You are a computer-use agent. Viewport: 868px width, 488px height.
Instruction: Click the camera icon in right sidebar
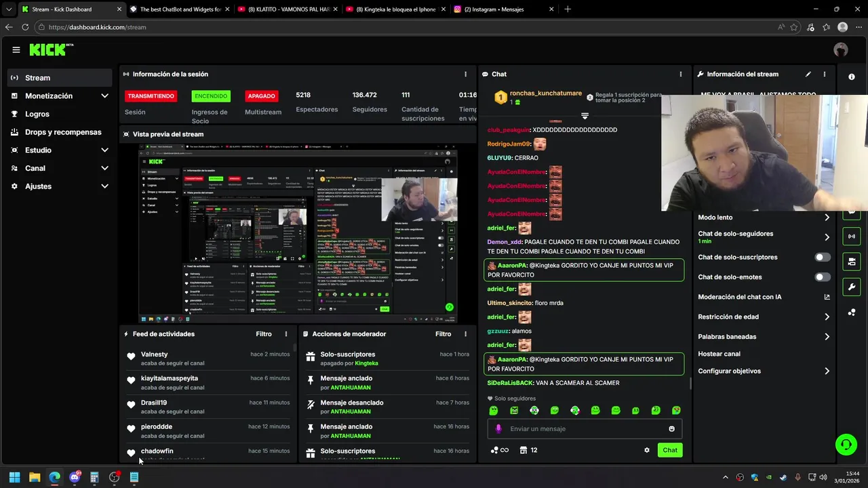click(852, 261)
